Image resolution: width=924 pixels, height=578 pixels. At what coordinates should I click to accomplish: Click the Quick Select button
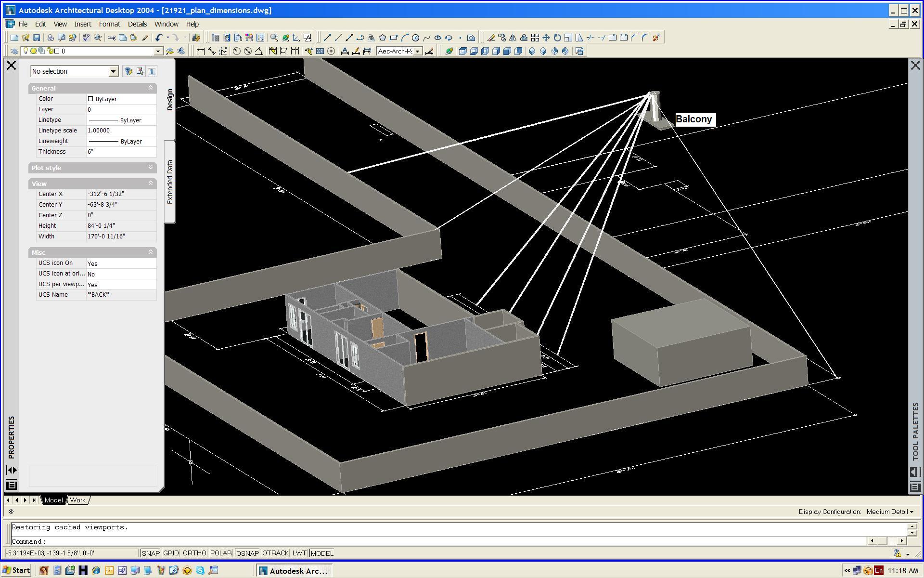tap(128, 71)
